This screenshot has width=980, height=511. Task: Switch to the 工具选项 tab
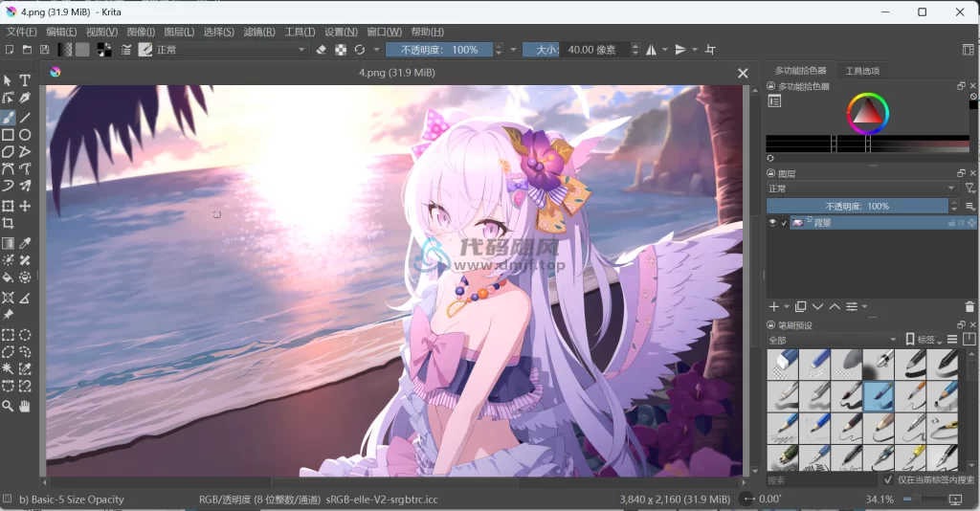(x=862, y=71)
